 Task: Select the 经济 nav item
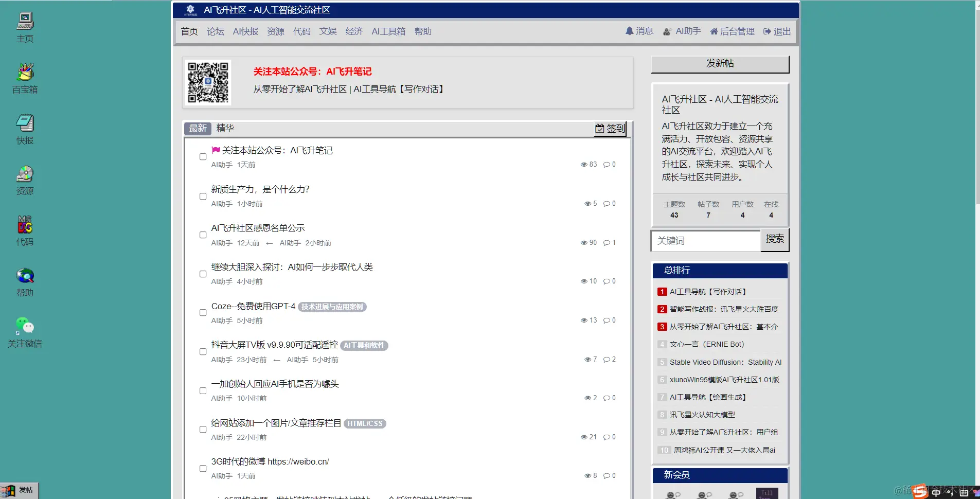(x=354, y=31)
